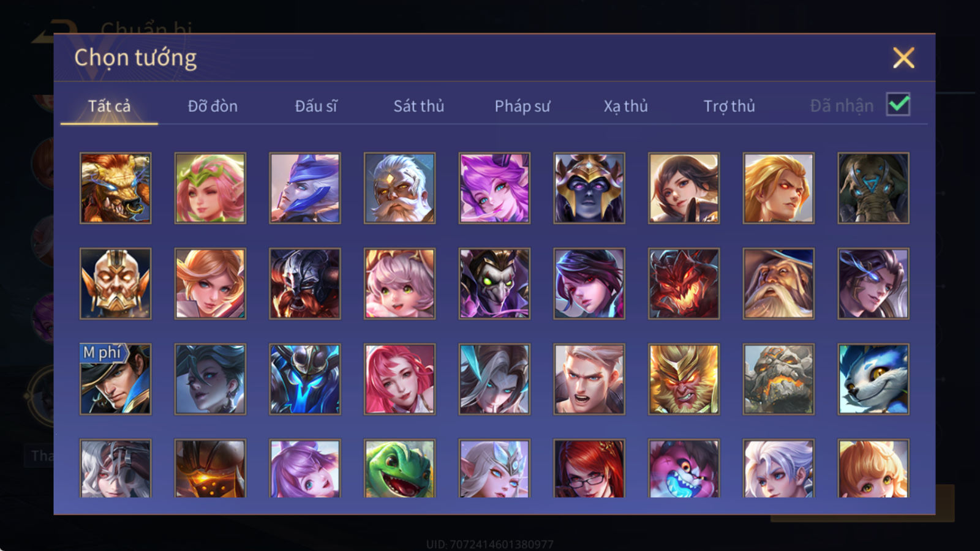The width and height of the screenshot is (980, 551).
Task: Switch to the Đỡ đòn tab
Action: tap(213, 106)
